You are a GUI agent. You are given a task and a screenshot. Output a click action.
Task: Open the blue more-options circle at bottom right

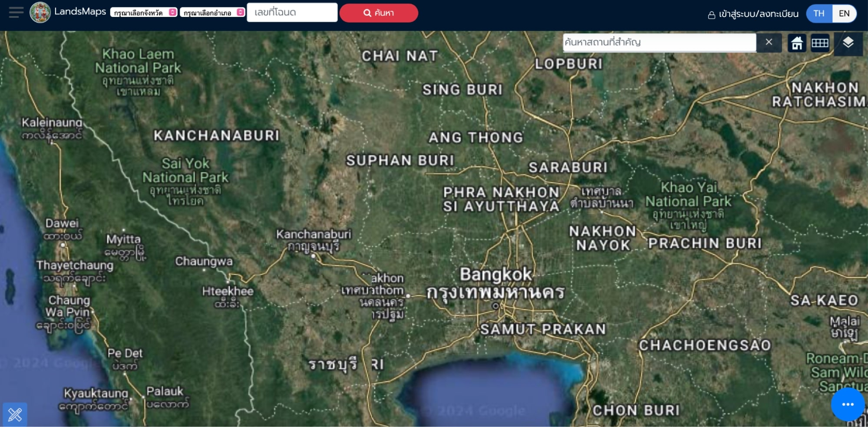[x=847, y=404]
